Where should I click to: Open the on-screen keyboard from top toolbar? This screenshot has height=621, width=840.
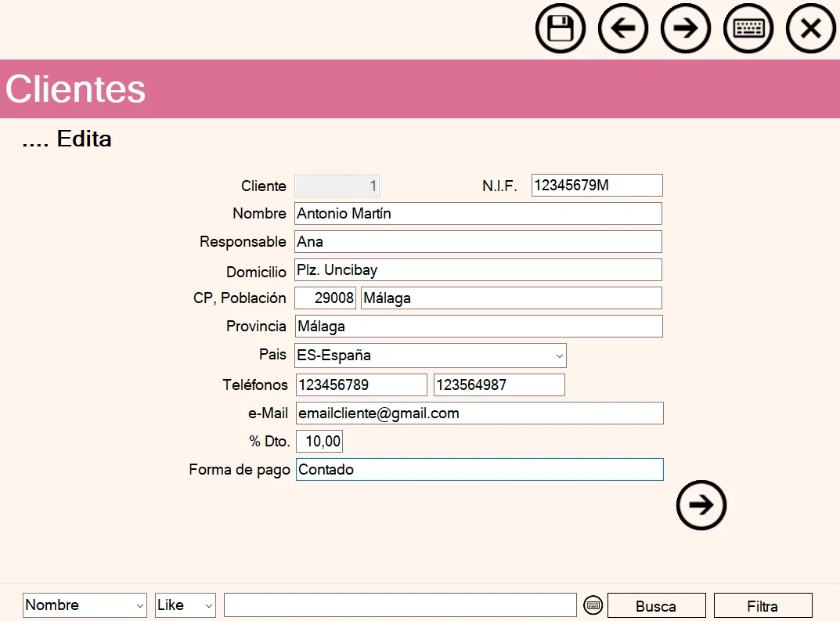click(748, 29)
